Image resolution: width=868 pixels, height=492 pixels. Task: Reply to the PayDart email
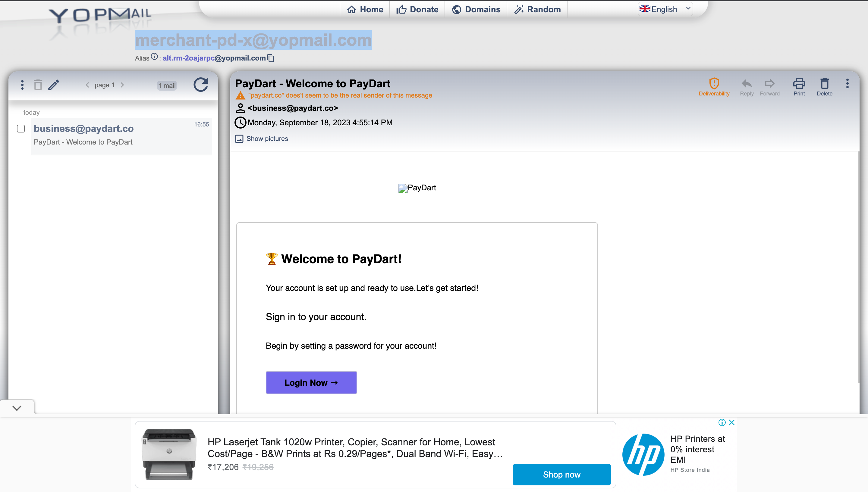pos(747,87)
